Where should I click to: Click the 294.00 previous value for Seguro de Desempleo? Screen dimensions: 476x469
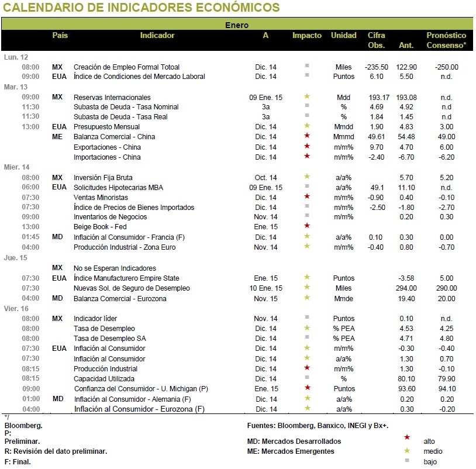406,288
